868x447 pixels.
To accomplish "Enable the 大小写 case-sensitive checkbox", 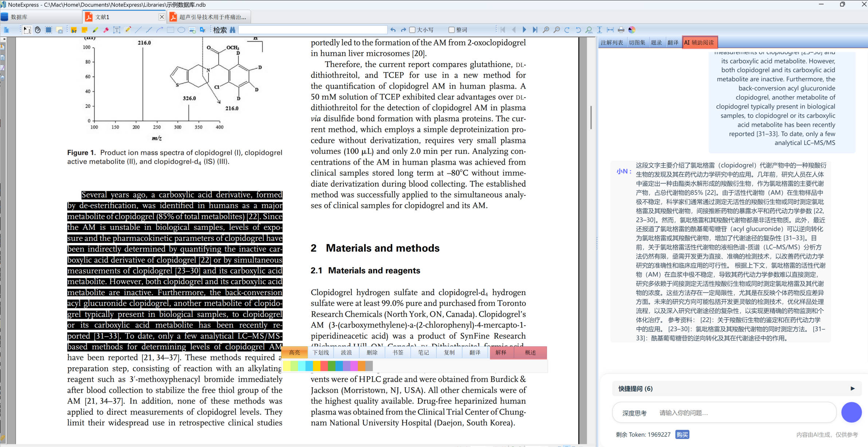I will coord(412,30).
